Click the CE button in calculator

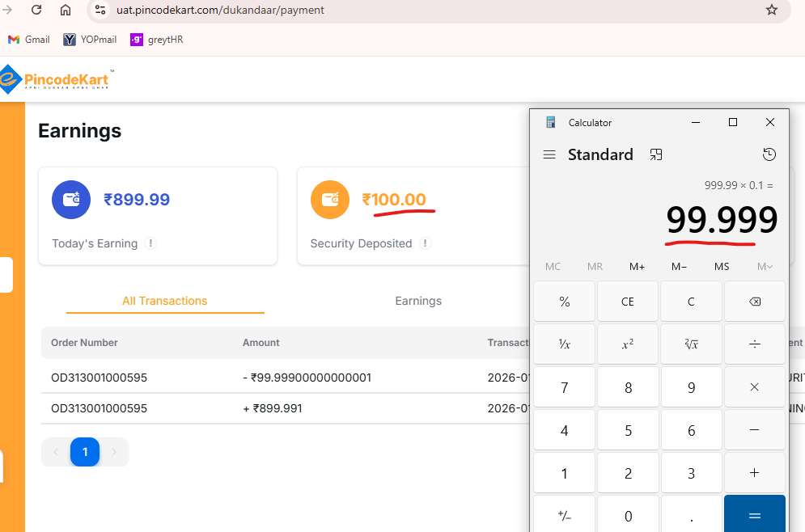point(627,302)
